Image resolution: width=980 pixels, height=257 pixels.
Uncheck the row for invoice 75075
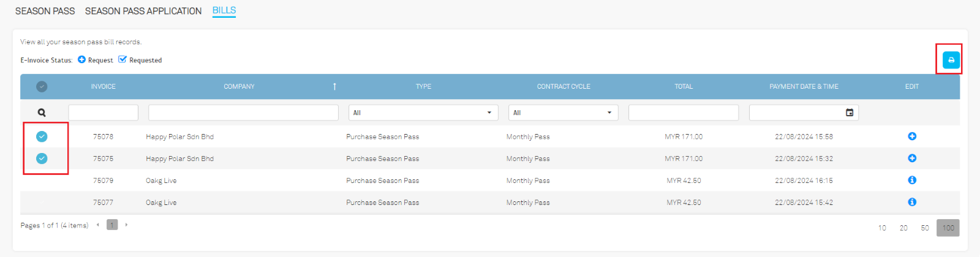[42, 158]
